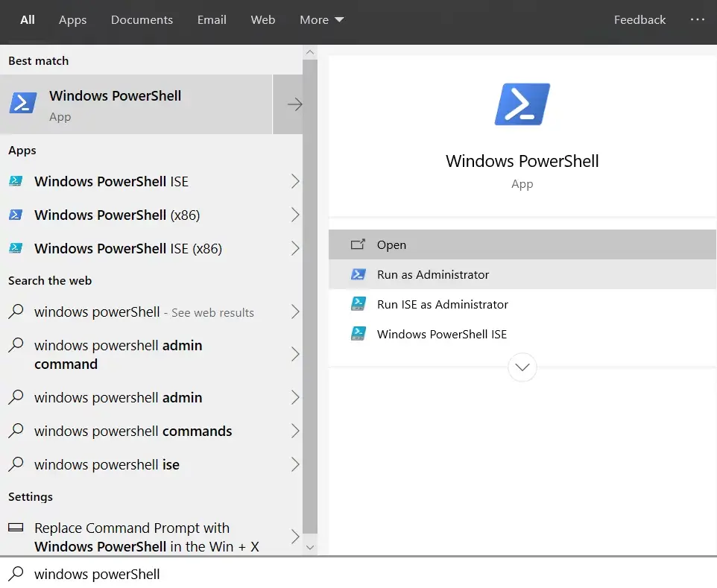Open the All search tab
Viewport: 717px width, 588px height.
(28, 20)
